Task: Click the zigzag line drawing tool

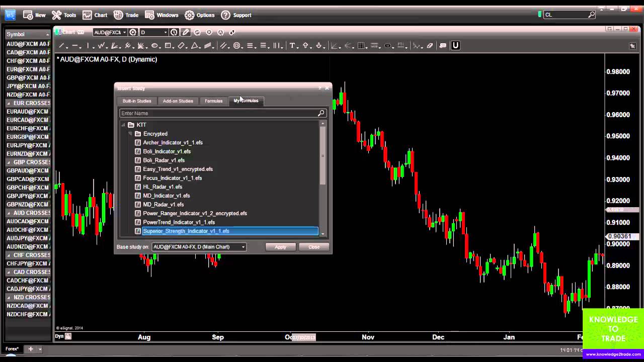Action: (101, 46)
